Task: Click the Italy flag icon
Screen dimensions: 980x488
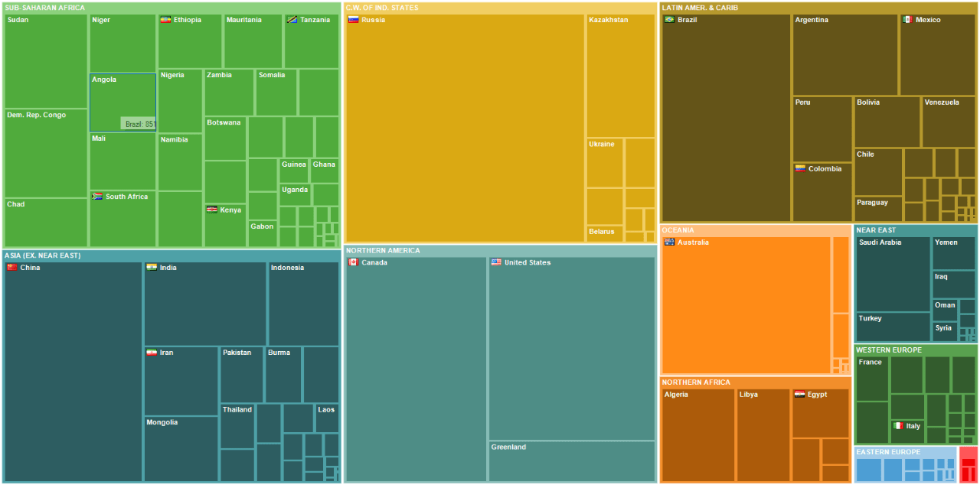Action: tap(898, 426)
